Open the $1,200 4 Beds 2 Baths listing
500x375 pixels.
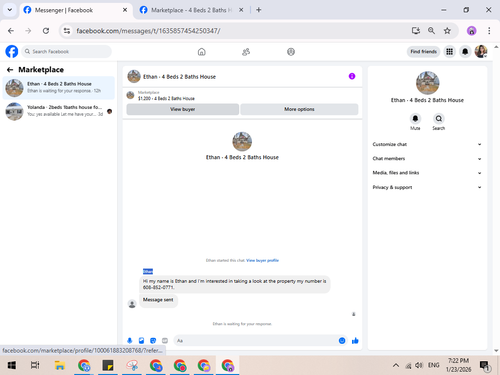(x=166, y=98)
